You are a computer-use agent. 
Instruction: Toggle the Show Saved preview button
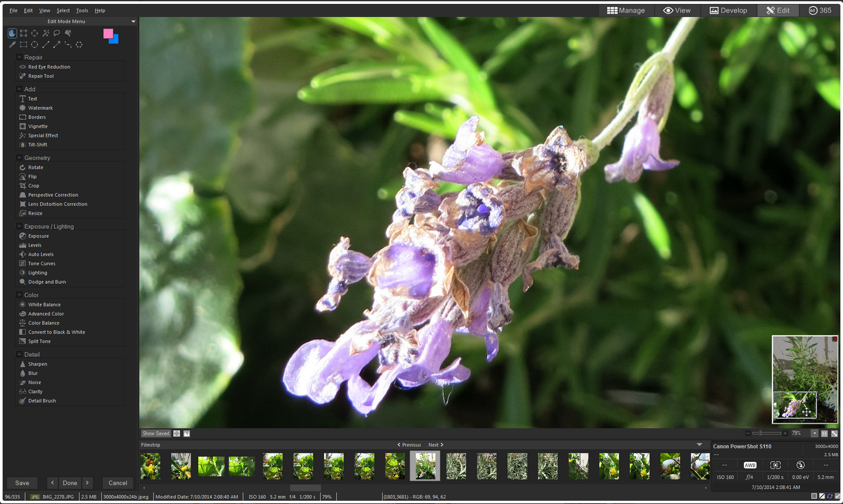click(156, 433)
